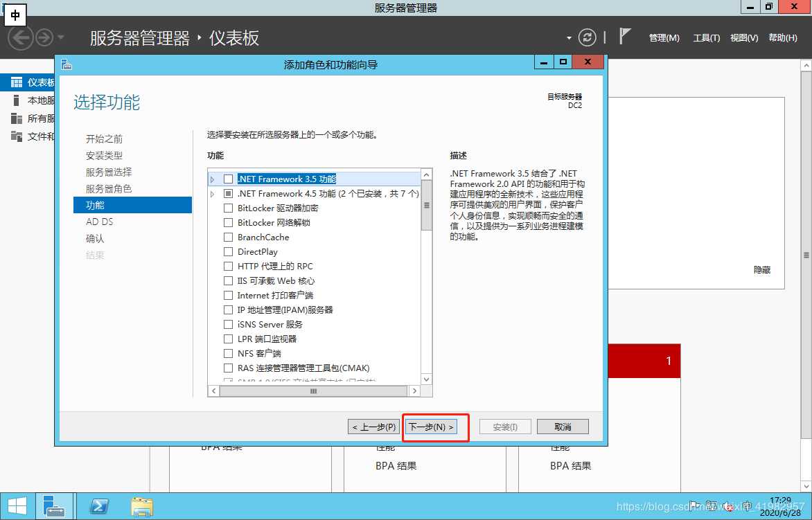812x520 pixels.
Task: Go to the 服务器角色 wizard step
Action: click(109, 188)
